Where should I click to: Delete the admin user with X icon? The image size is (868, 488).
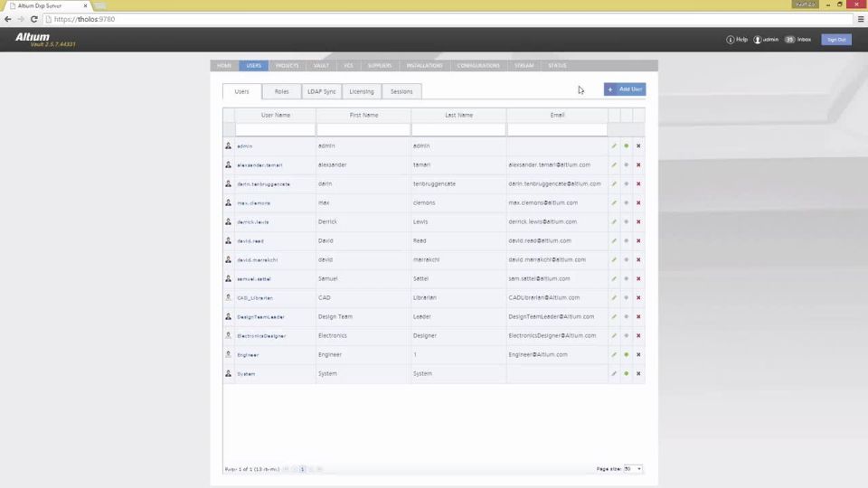(x=638, y=146)
